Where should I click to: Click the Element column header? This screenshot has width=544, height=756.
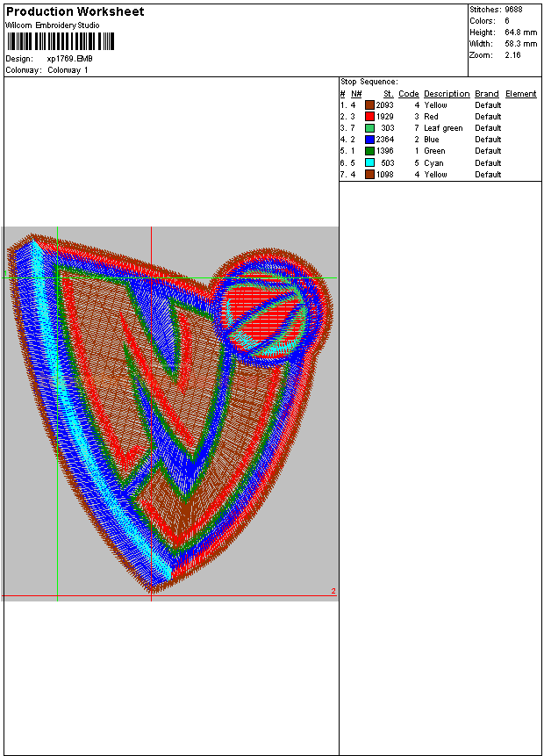(x=521, y=94)
